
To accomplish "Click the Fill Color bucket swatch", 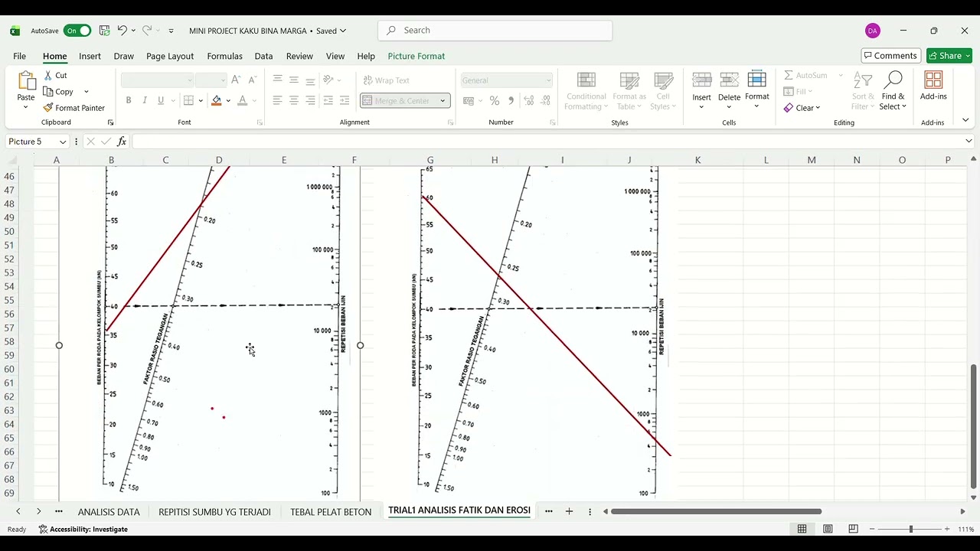I will (217, 100).
